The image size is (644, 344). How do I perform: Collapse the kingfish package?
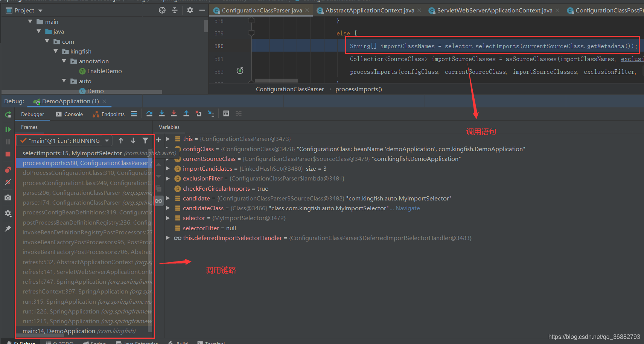point(56,51)
